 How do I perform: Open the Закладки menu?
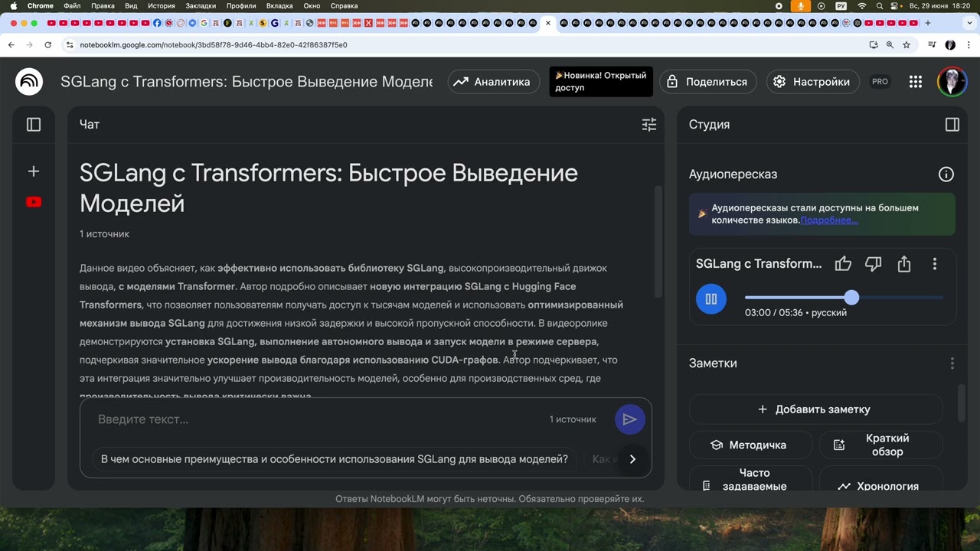pos(201,6)
